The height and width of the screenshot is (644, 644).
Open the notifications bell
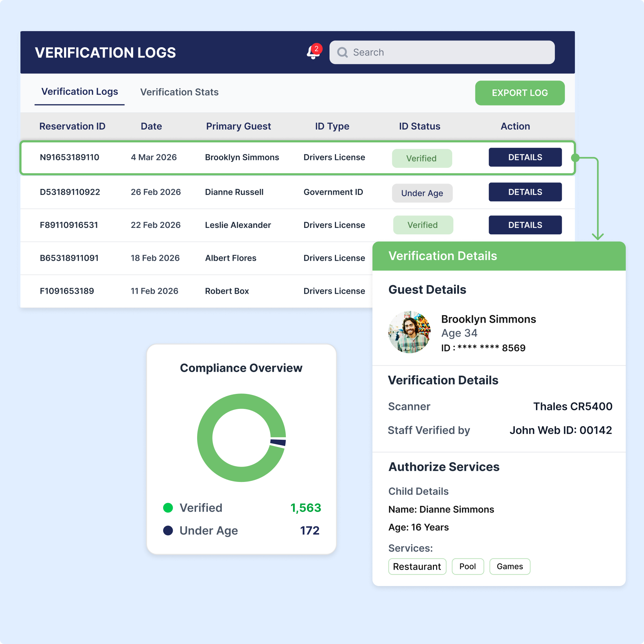(x=312, y=53)
